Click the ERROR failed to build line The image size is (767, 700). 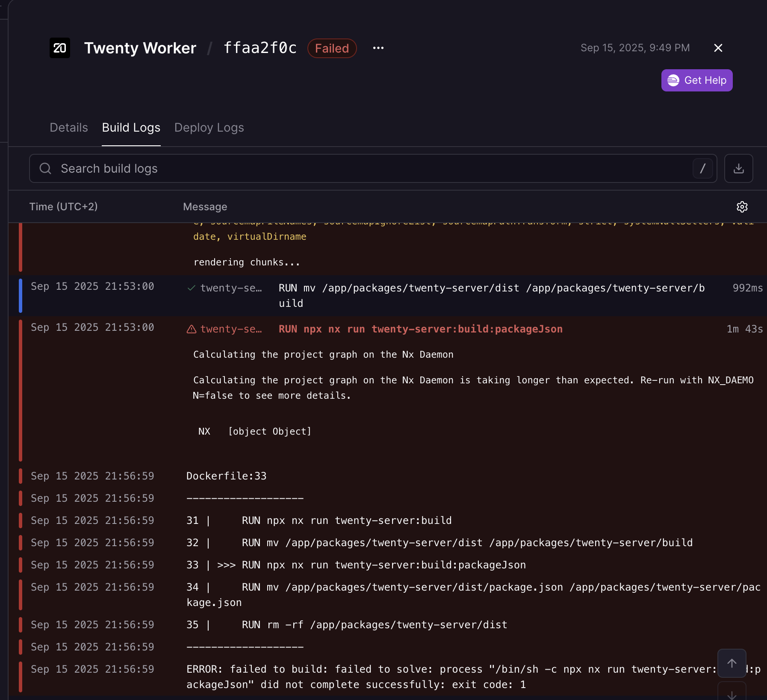point(474,677)
